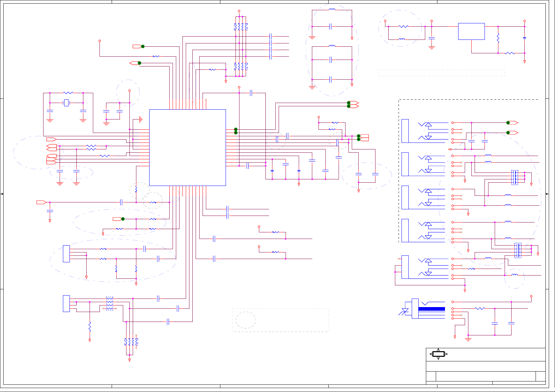This screenshot has height=392, width=555.
Task: Select the top resistor array above IC
Action: 241,27
